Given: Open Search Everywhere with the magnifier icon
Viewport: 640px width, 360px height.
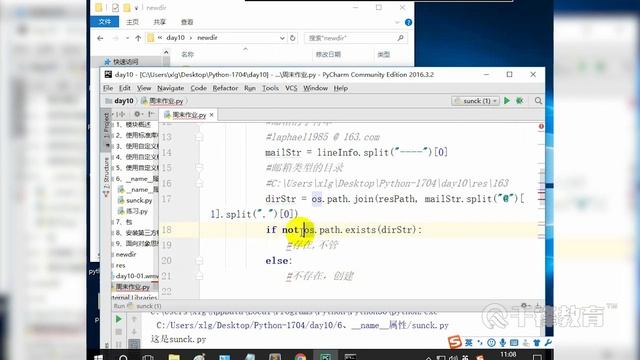Looking at the screenshot, I should [538, 100].
